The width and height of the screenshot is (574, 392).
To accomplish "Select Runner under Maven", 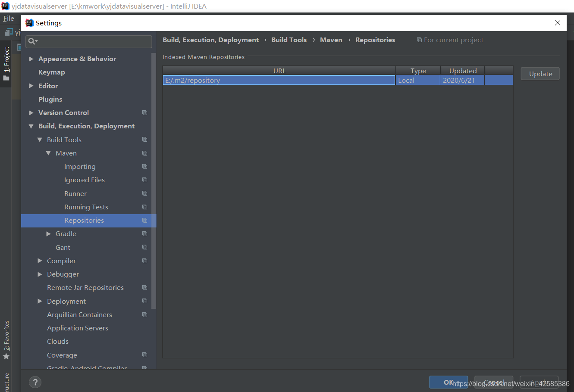I will pos(75,193).
